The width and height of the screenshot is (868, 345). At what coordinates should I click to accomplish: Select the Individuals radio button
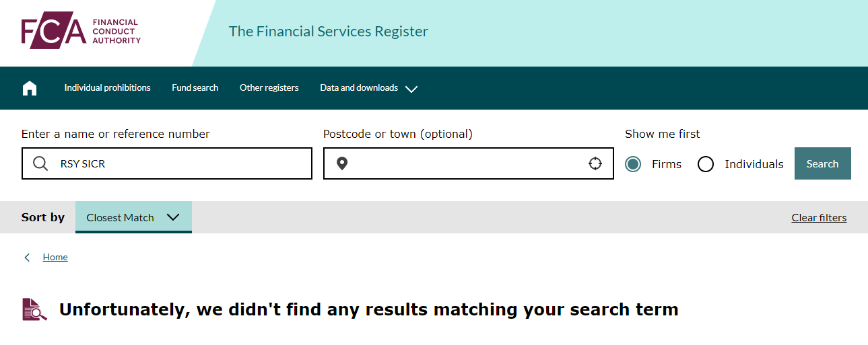tap(706, 164)
